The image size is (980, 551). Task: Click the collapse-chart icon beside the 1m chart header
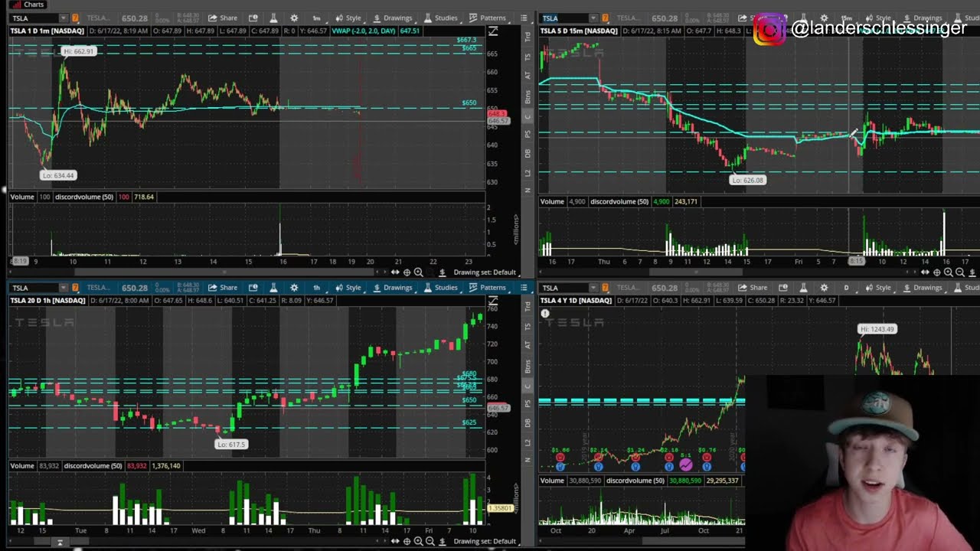coord(493,31)
